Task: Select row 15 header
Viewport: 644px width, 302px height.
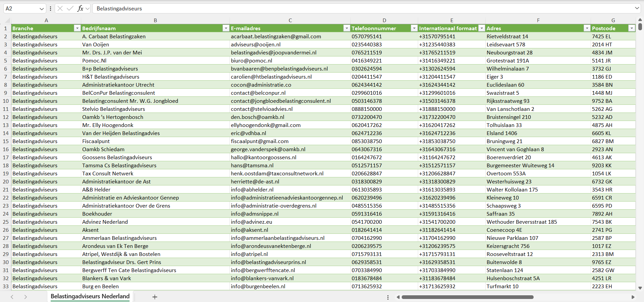Action: (6, 141)
